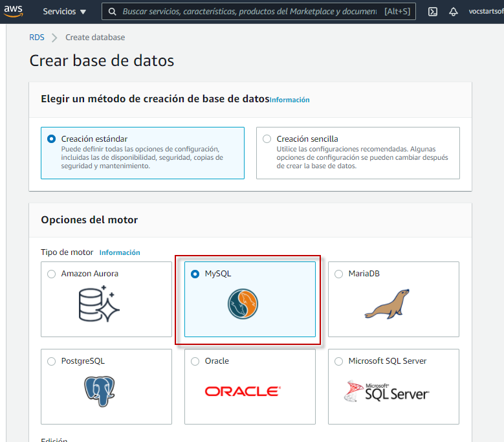Open Información link next to Tipo de motor

click(120, 252)
